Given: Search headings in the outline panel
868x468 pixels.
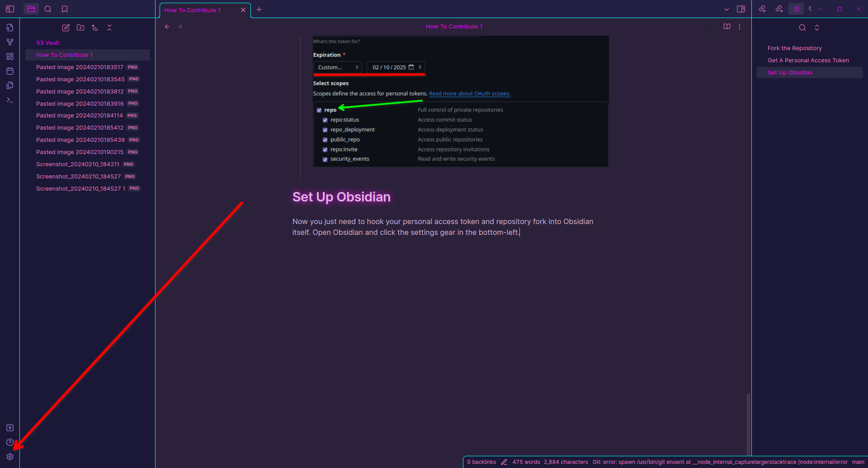Looking at the screenshot, I should point(802,28).
